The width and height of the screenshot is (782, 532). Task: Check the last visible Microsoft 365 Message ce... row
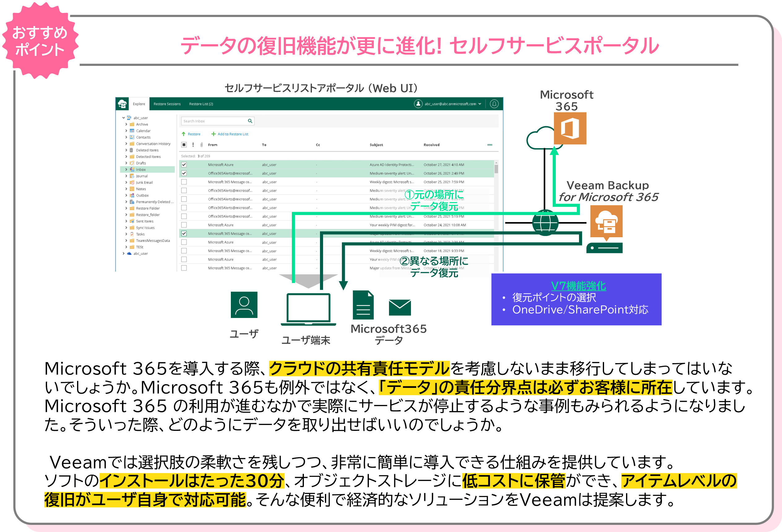click(x=184, y=268)
